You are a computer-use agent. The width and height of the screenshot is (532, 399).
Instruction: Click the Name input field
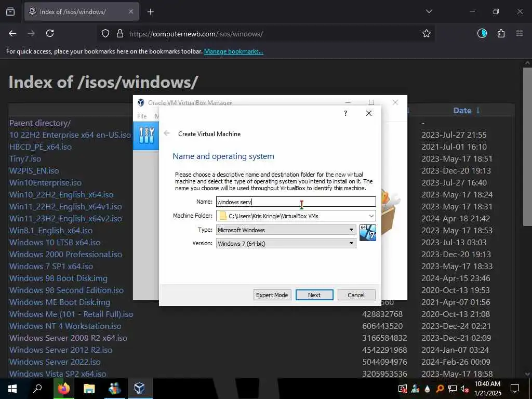pyautogui.click(x=296, y=202)
